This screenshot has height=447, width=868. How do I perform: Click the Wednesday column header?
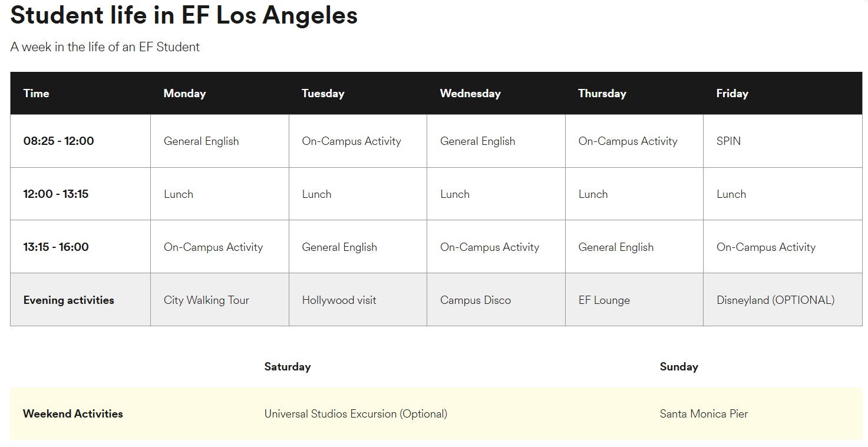pyautogui.click(x=470, y=94)
